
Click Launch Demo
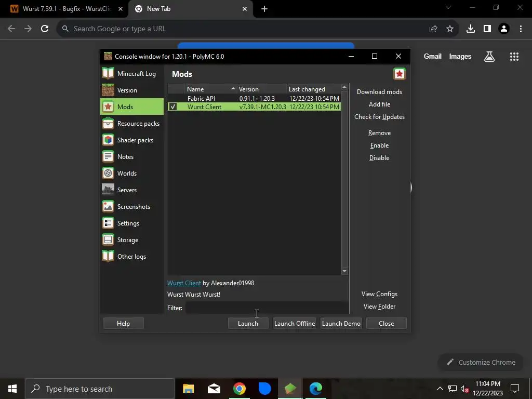point(341,323)
